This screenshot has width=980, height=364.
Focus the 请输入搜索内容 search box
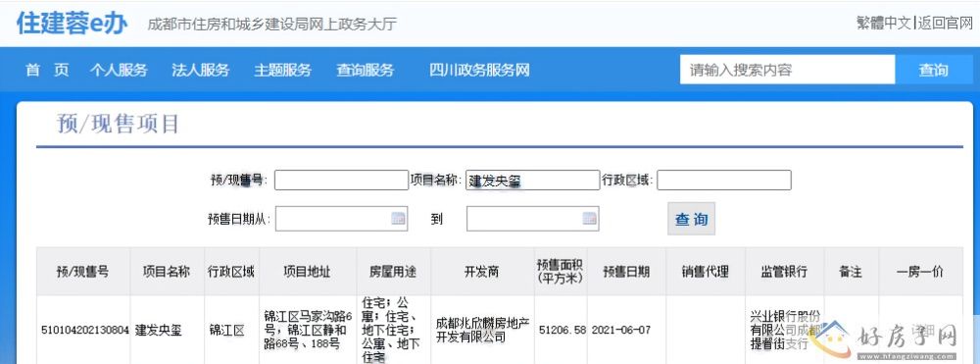point(788,70)
